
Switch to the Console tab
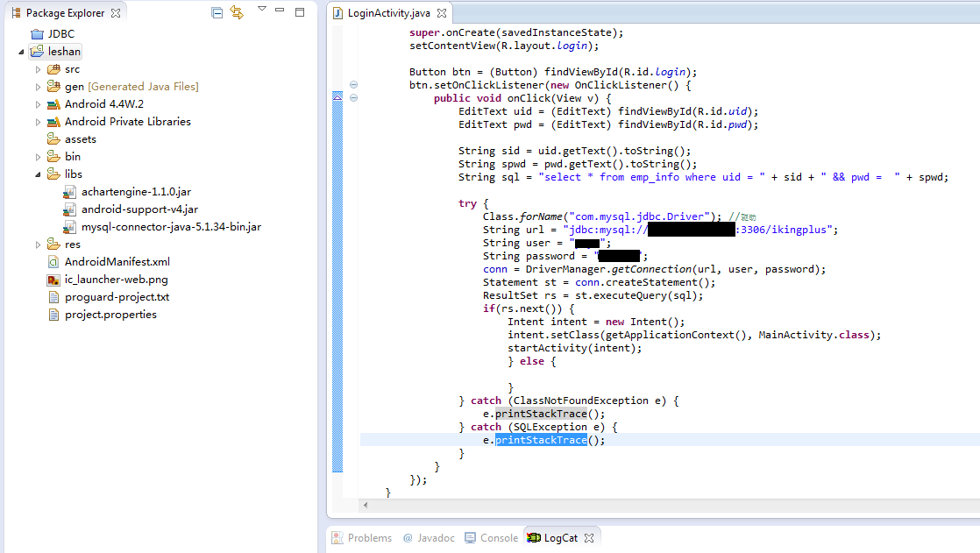tap(492, 537)
